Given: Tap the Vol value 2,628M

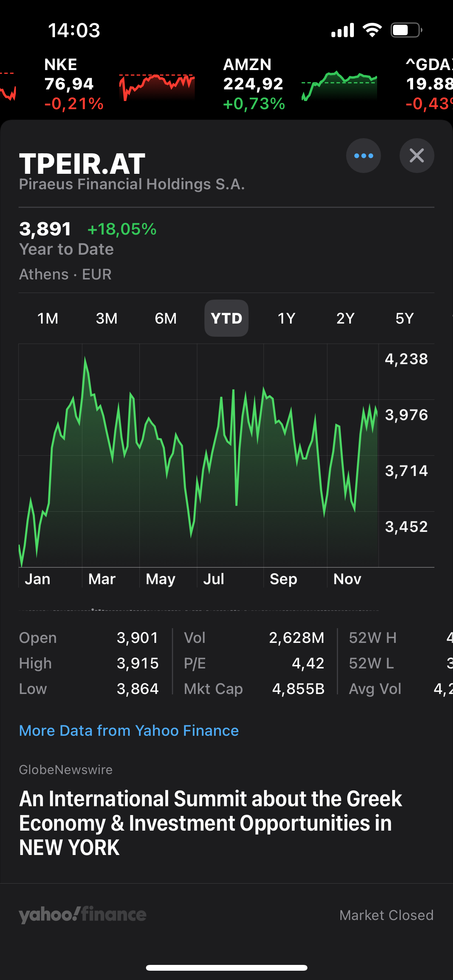Looking at the screenshot, I should point(297,638).
